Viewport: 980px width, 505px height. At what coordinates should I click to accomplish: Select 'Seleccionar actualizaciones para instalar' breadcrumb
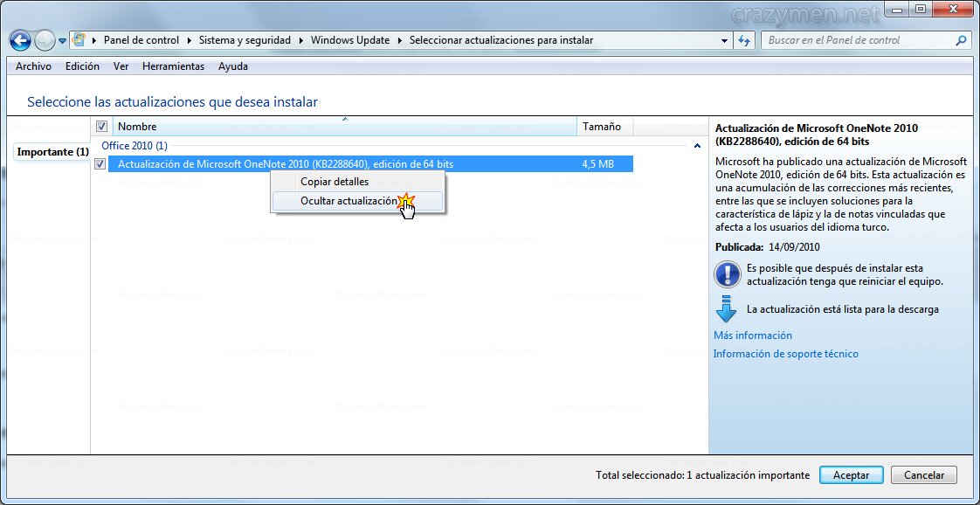pyautogui.click(x=501, y=40)
